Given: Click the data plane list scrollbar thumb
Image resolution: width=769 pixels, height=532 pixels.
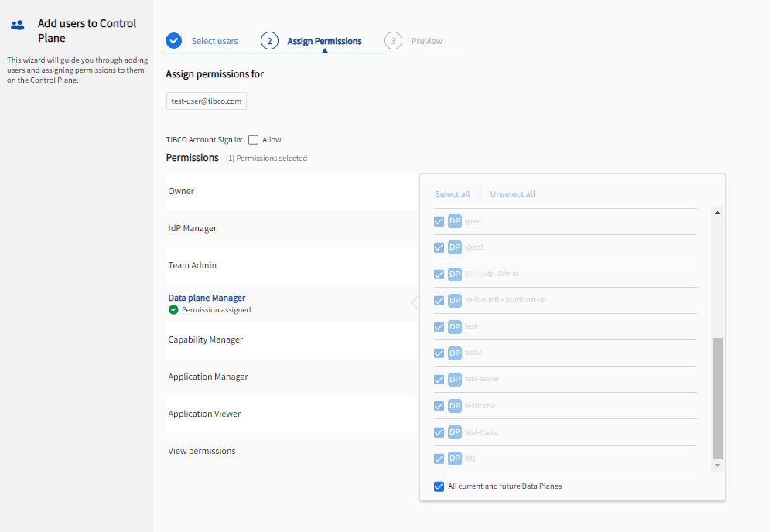Looking at the screenshot, I should [x=717, y=398].
